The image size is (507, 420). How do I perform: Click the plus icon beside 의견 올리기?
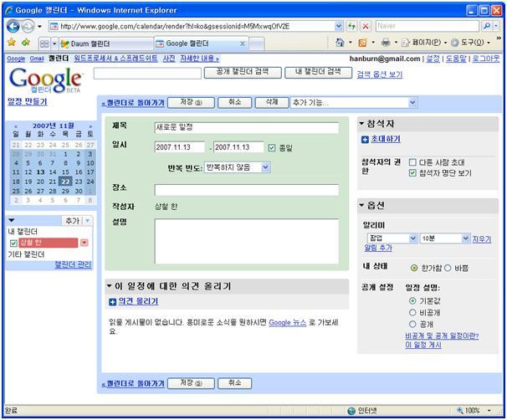(112, 302)
